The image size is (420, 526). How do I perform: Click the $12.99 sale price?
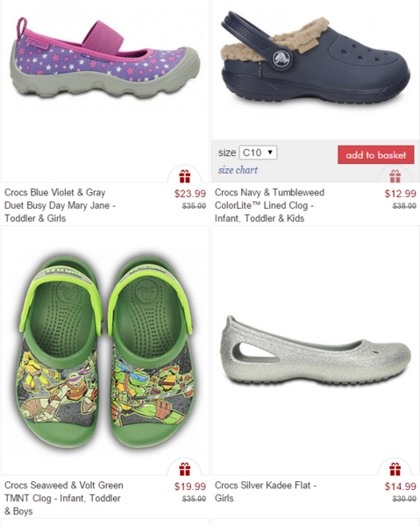pos(400,194)
